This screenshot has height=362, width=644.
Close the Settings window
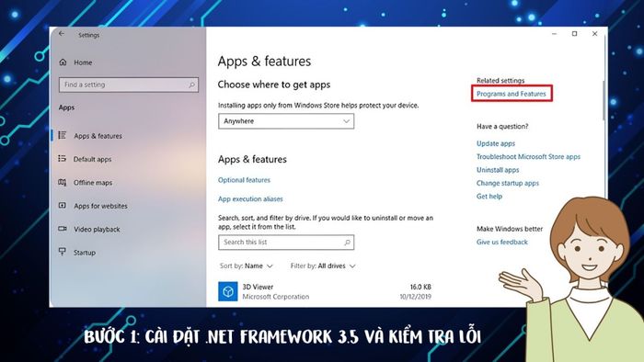pos(594,34)
